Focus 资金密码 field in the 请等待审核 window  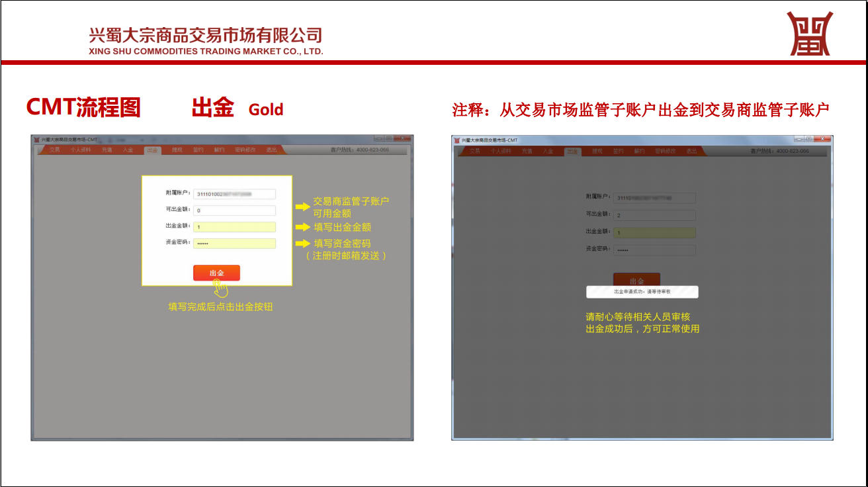[x=654, y=250]
